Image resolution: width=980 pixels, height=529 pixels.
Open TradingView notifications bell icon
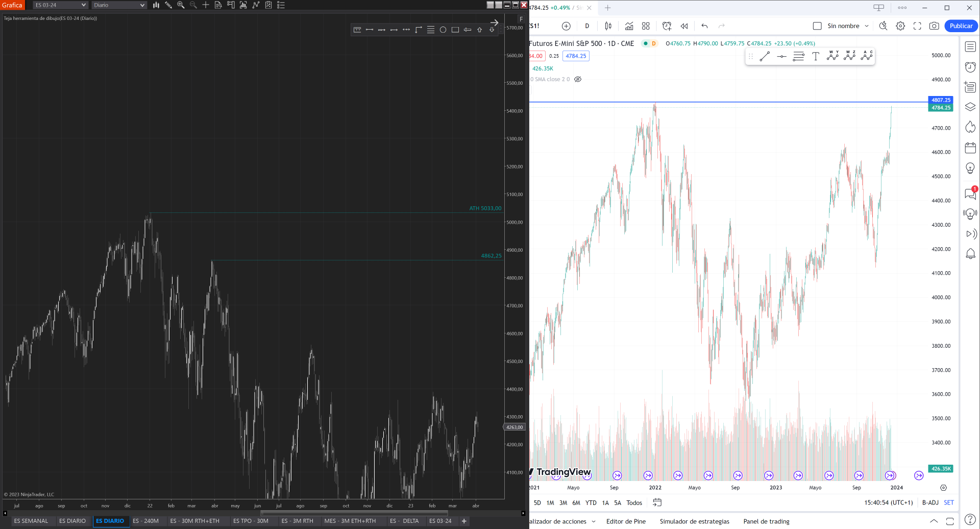click(970, 254)
